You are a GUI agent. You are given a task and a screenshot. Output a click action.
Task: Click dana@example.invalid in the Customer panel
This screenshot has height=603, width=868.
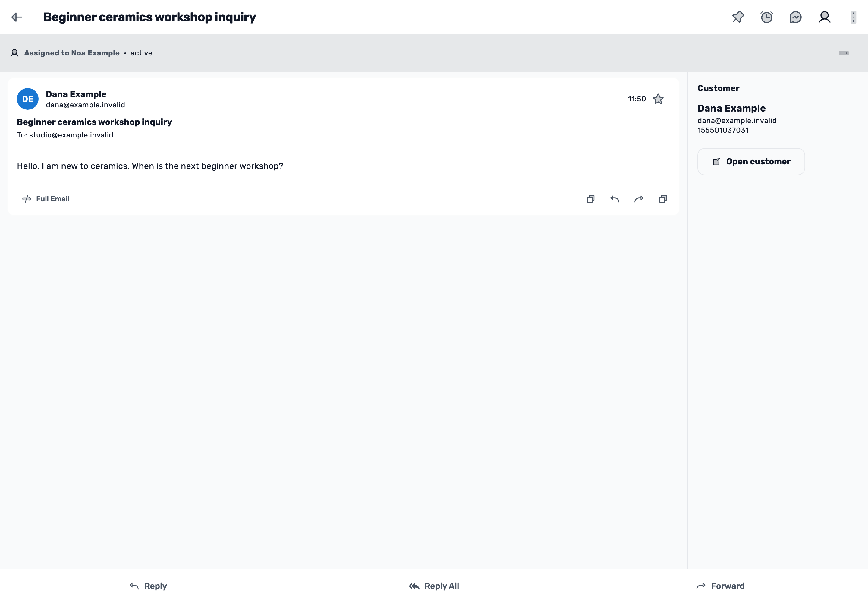point(737,121)
